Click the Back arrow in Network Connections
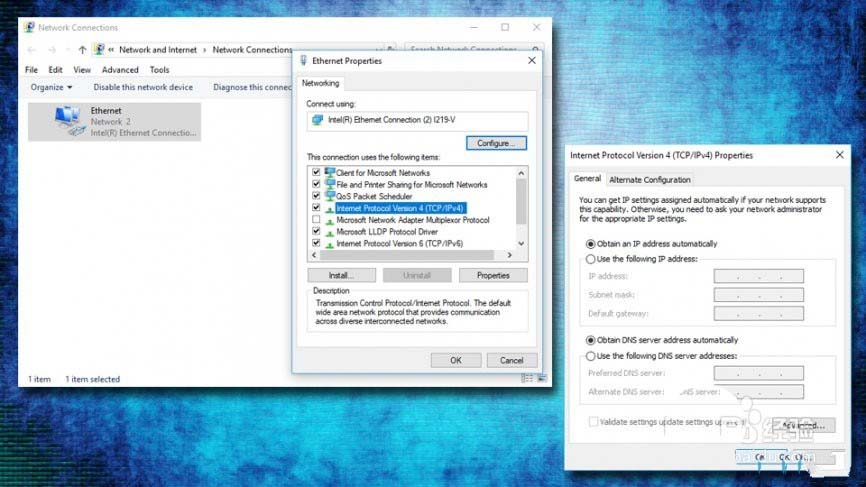 [x=32, y=50]
